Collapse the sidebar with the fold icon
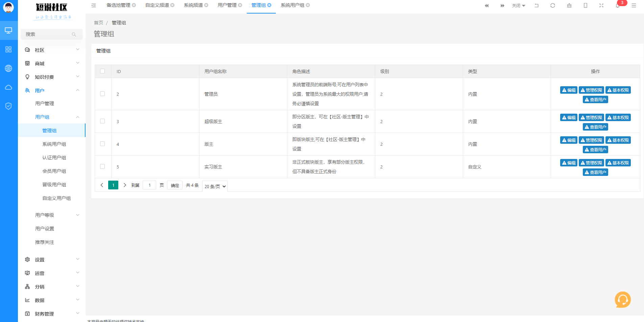The image size is (644, 322). click(x=94, y=5)
